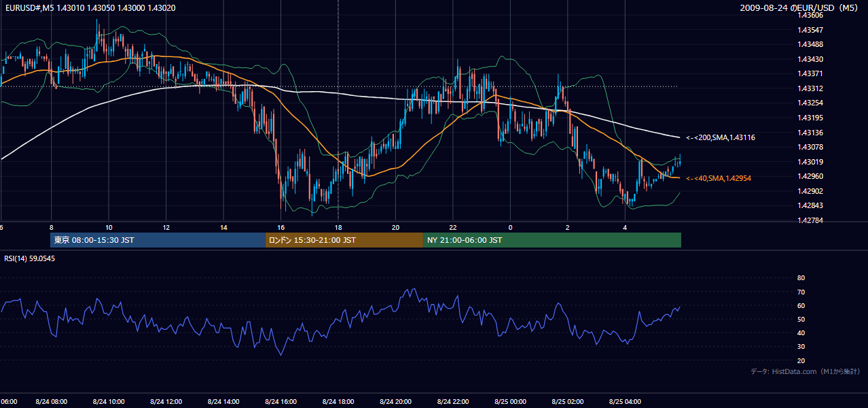Click RSI scale value 40
Image resolution: width=868 pixels, height=408 pixels.
click(801, 333)
